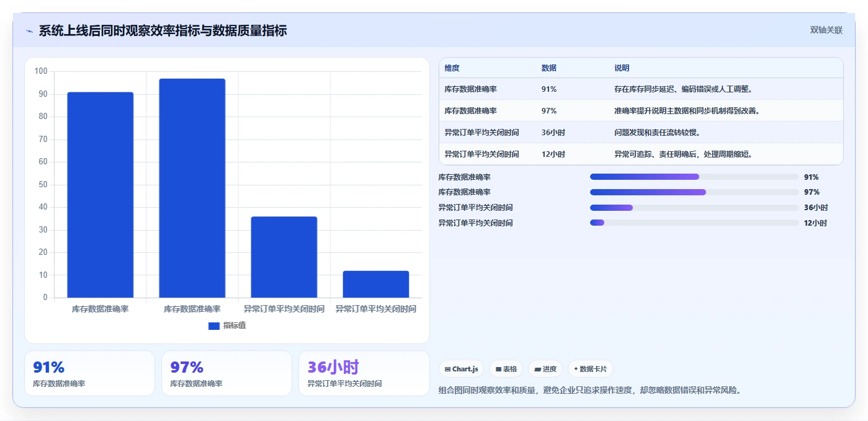Click the y-axis tick 100
The image size is (868, 421).
[x=41, y=71]
